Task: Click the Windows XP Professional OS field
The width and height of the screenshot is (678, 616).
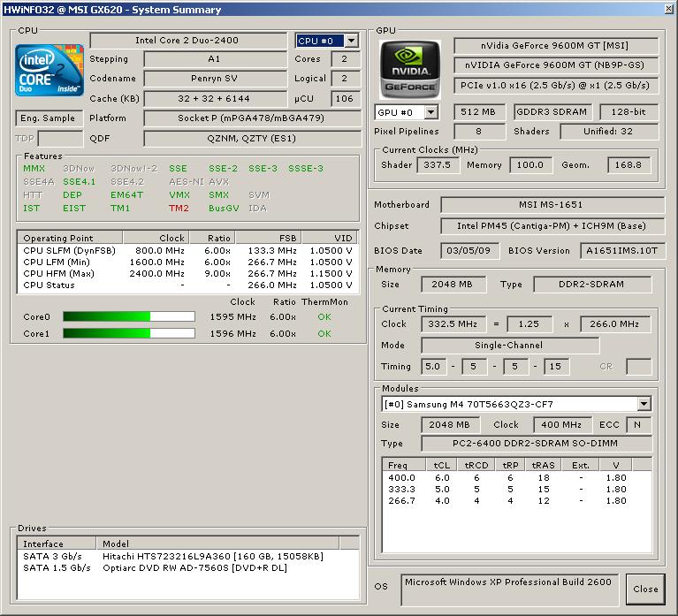Action: point(509,589)
